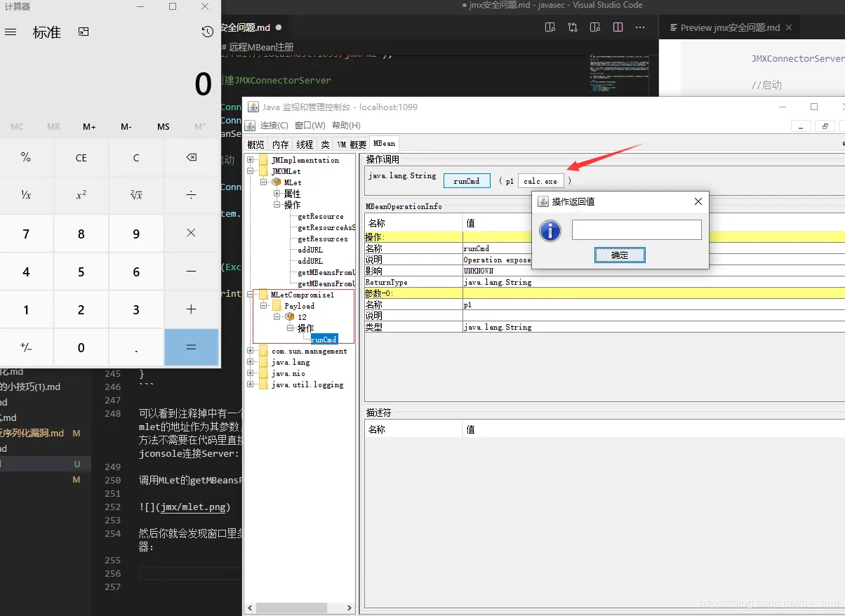Open calculator history clock icon
The image size is (845, 616).
point(207,32)
